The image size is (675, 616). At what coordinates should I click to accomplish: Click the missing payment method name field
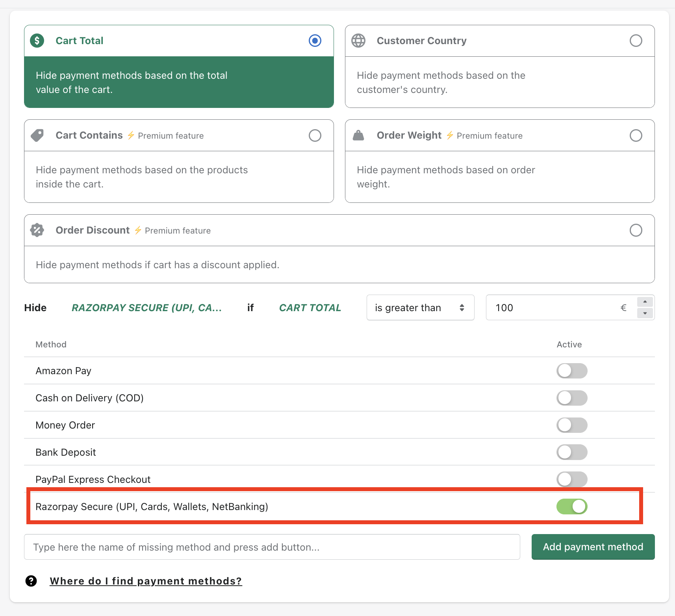tap(272, 547)
